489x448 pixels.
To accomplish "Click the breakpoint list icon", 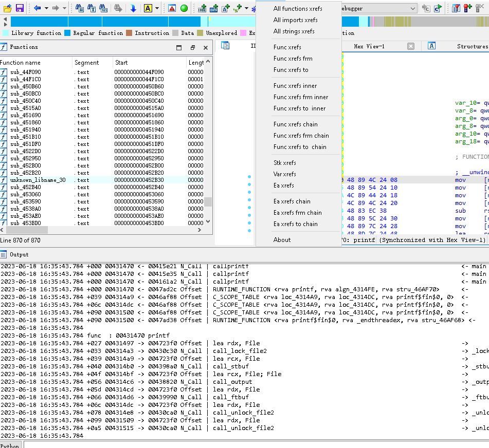I will (x=456, y=8).
